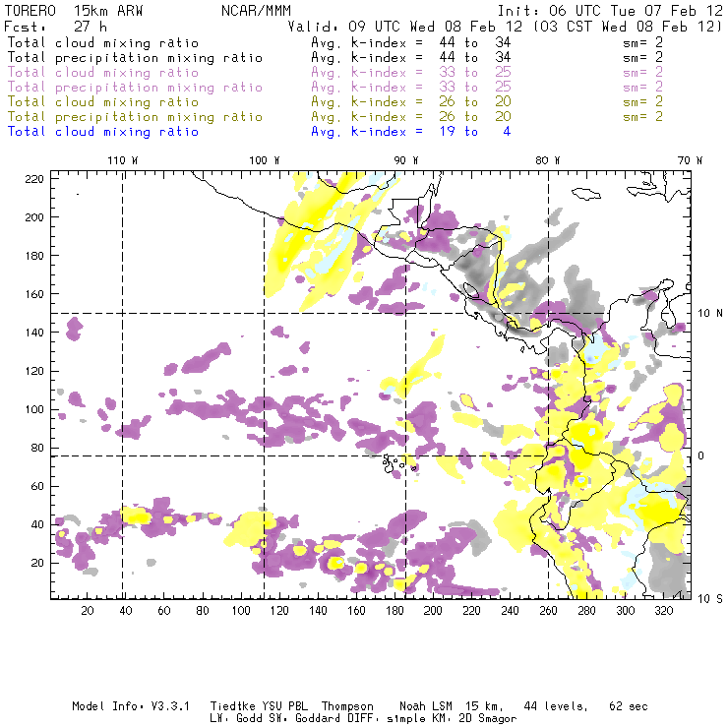Click the "YSU PBL" footer text
728x728 pixels.
point(284,706)
